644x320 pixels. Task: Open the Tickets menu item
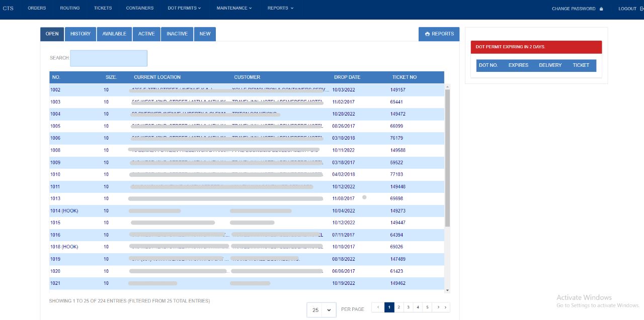(103, 8)
